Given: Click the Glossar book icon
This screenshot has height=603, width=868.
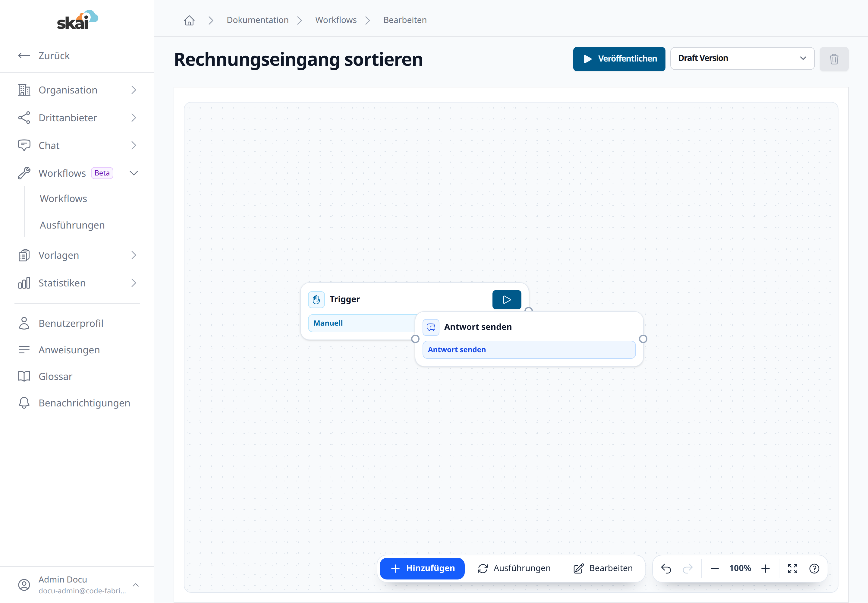Looking at the screenshot, I should pyautogui.click(x=24, y=376).
